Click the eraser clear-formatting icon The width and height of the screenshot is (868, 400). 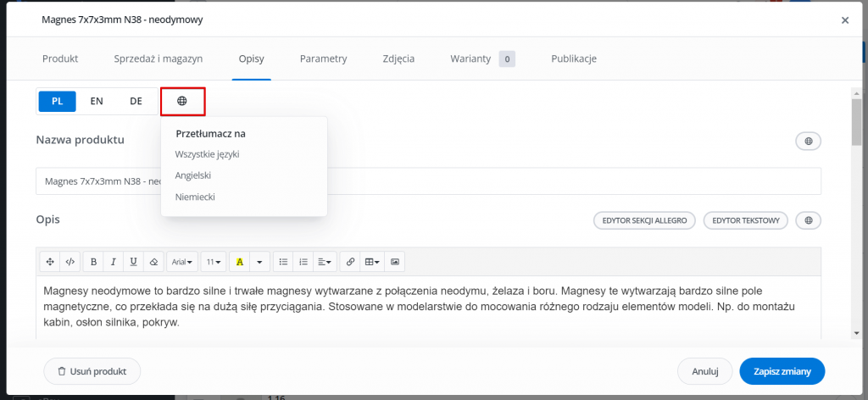coord(154,262)
